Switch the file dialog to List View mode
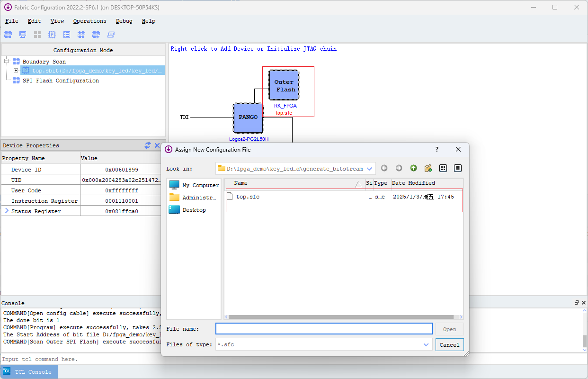 tap(443, 168)
